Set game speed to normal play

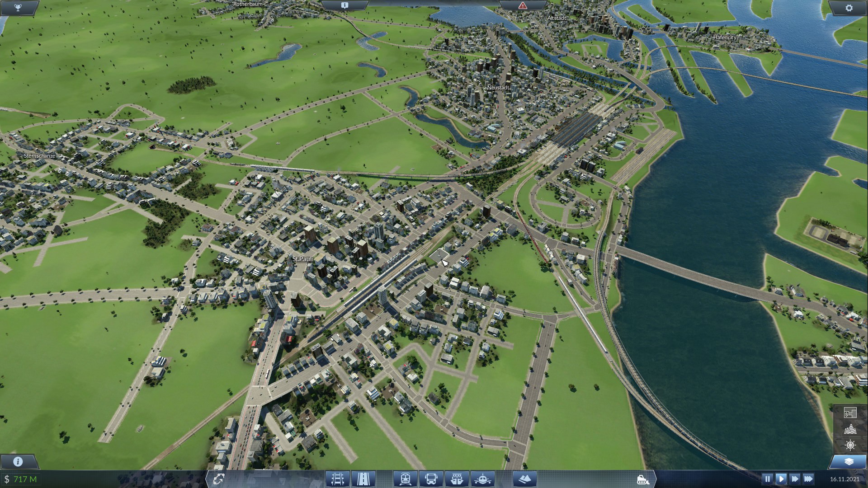click(x=781, y=479)
